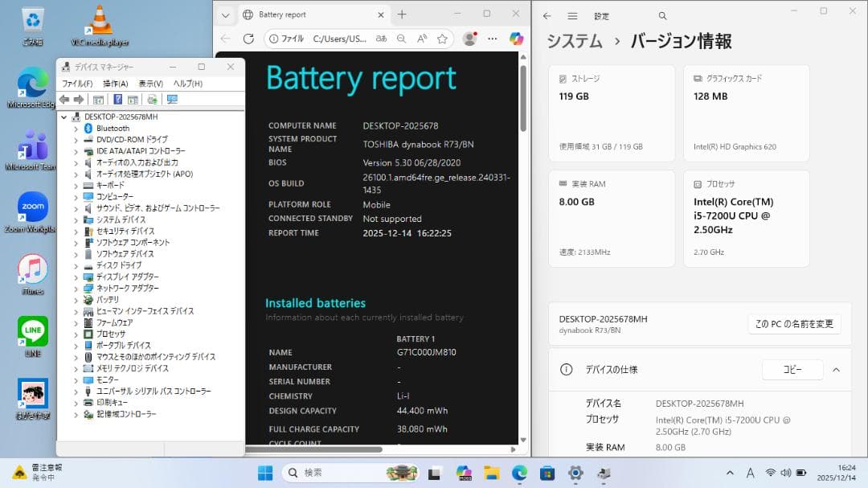Click the search icon in Settings title bar
This screenshot has height=488, width=868.
point(662,15)
